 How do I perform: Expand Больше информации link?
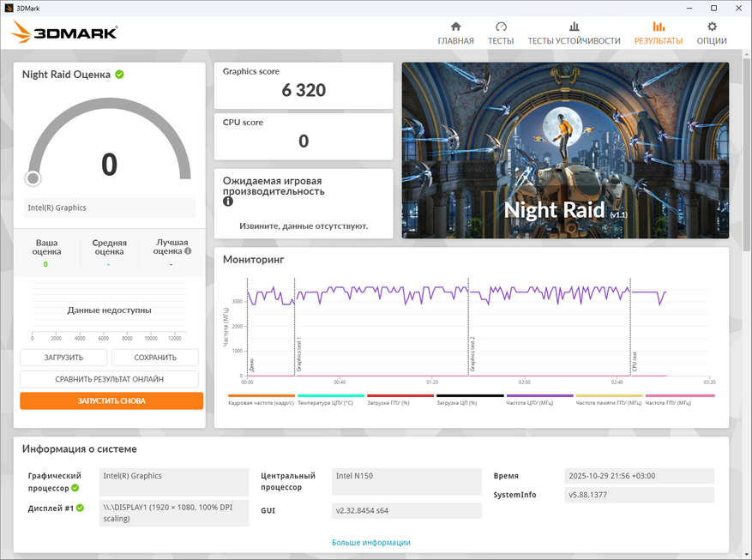click(x=370, y=542)
